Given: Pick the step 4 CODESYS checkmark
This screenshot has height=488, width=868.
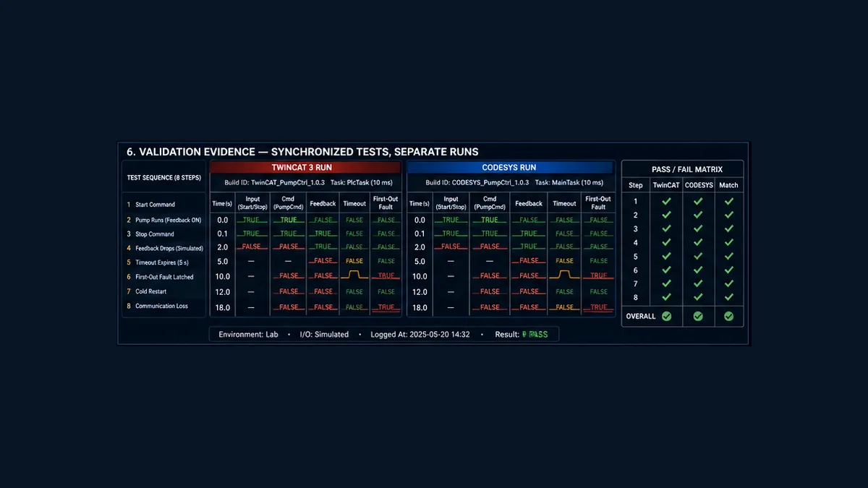Looking at the screenshot, I should click(x=698, y=243).
